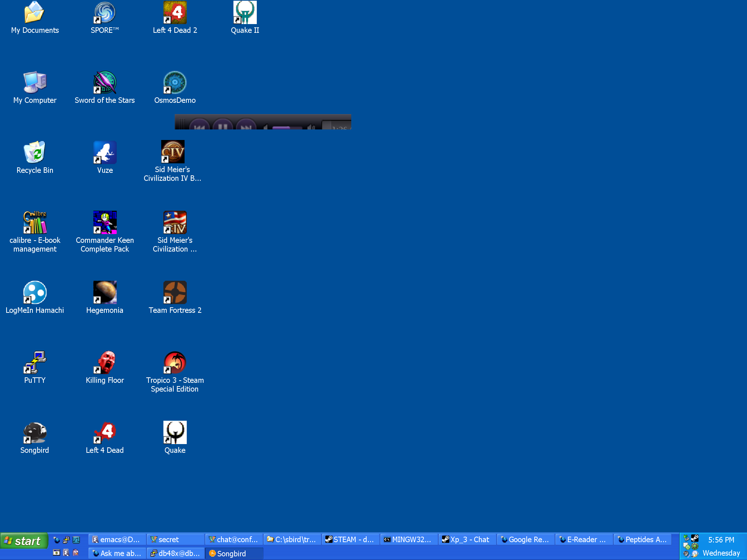Select the Vuze desktop shortcut

[105, 158]
